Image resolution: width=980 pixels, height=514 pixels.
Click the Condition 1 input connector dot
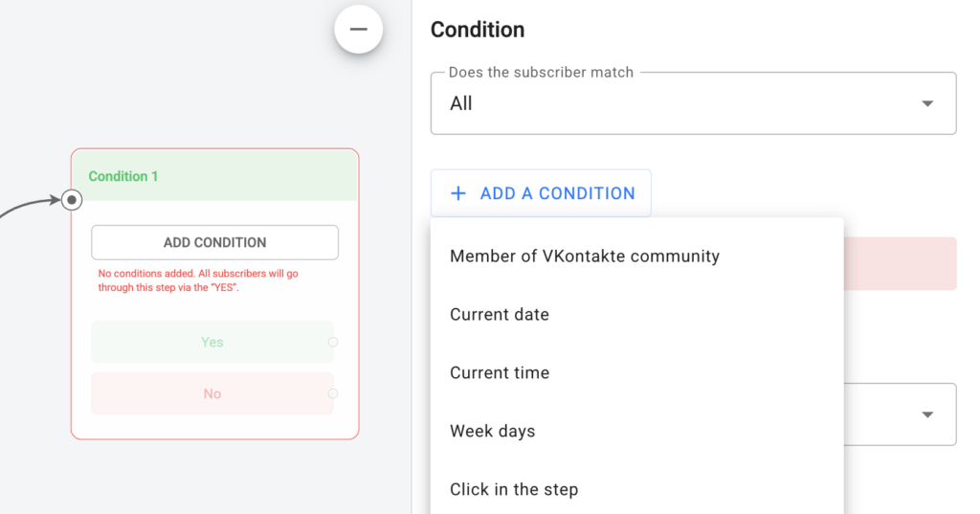(72, 200)
